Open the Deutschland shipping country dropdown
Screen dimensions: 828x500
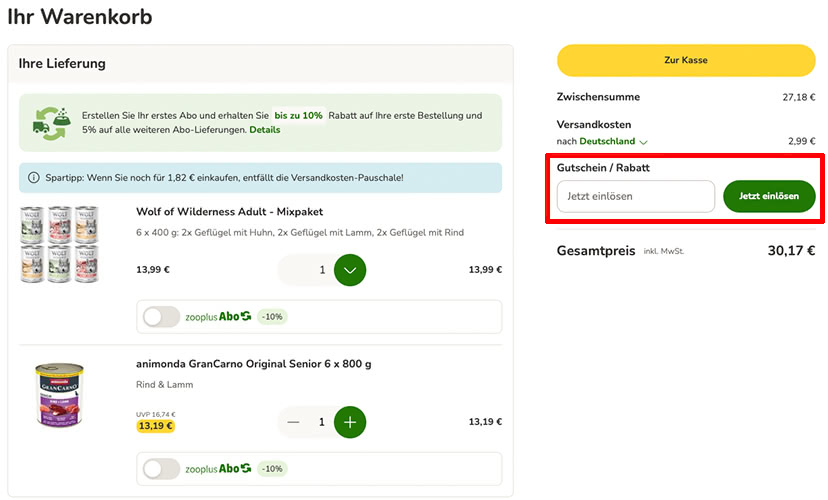coord(613,141)
